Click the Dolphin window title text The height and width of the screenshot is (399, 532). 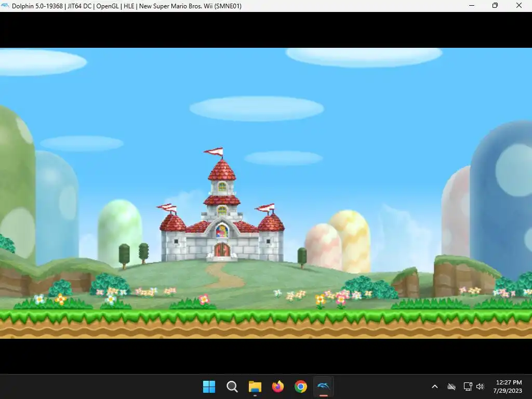(x=127, y=6)
